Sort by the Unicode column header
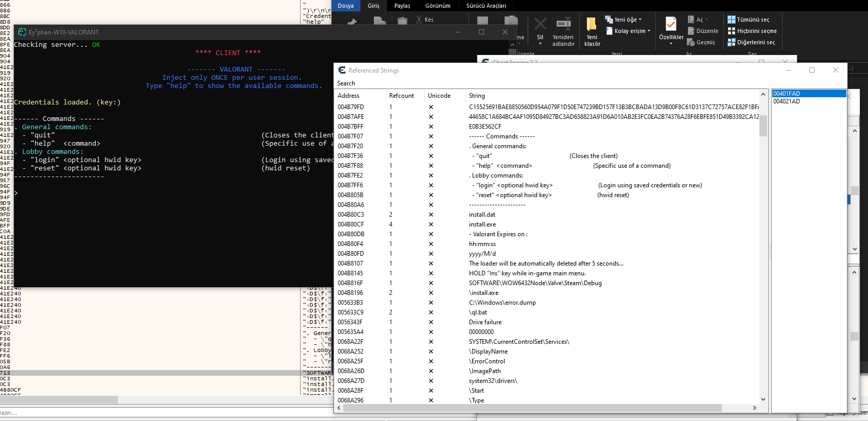 click(x=444, y=96)
